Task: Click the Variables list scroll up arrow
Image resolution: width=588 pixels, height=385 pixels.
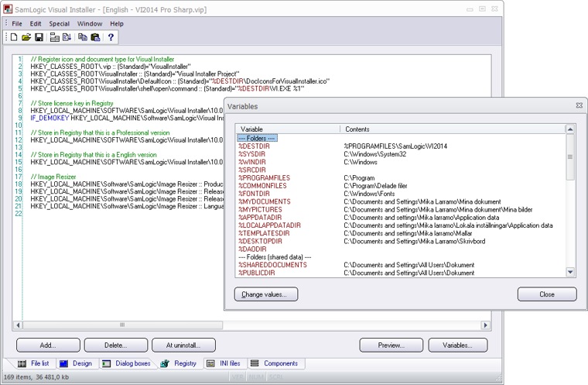Action: click(570, 129)
